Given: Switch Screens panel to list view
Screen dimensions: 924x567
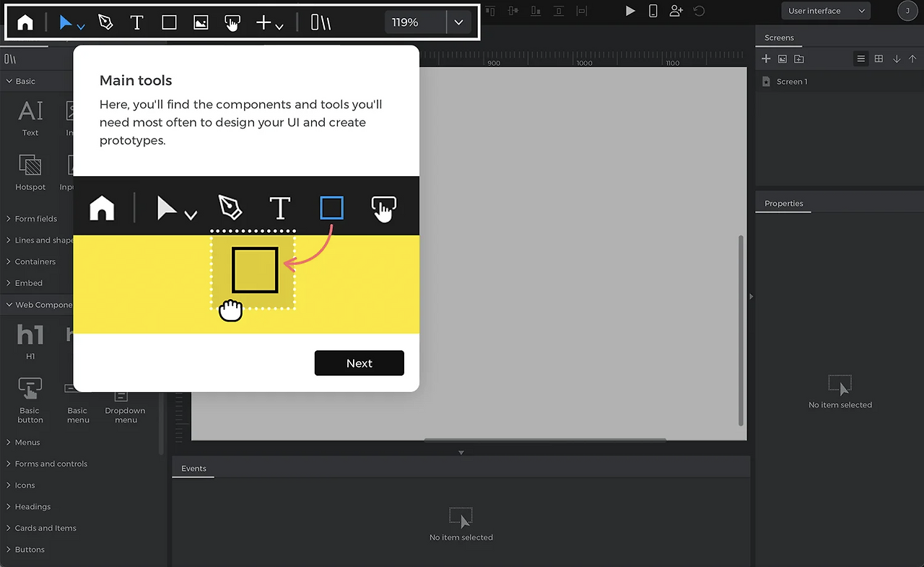Looking at the screenshot, I should pyautogui.click(x=860, y=59).
